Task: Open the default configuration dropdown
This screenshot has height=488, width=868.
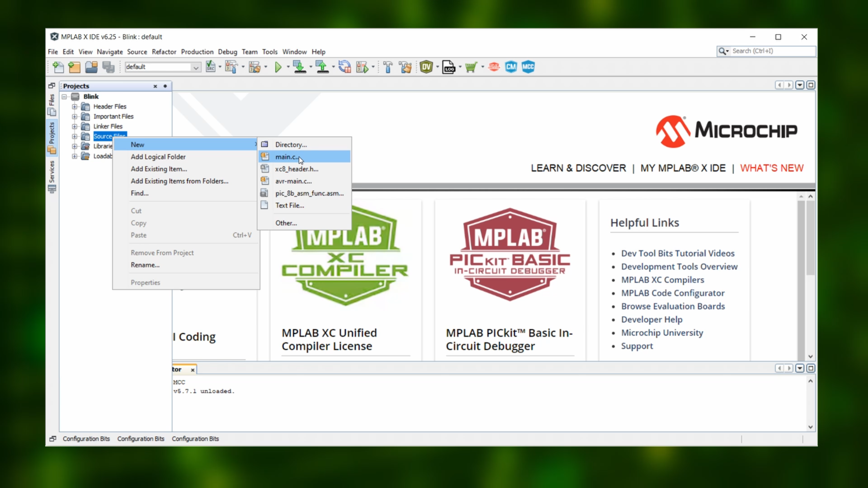Action: pyautogui.click(x=196, y=67)
